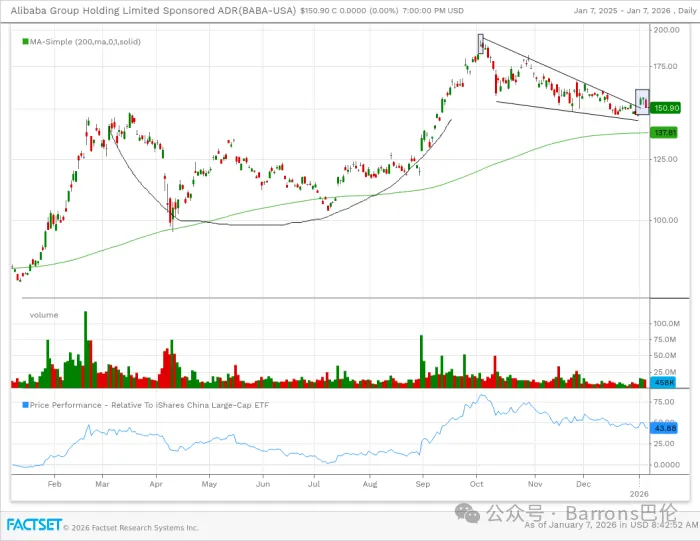
Task: Click the Dec month label on time axis
Action: click(583, 484)
